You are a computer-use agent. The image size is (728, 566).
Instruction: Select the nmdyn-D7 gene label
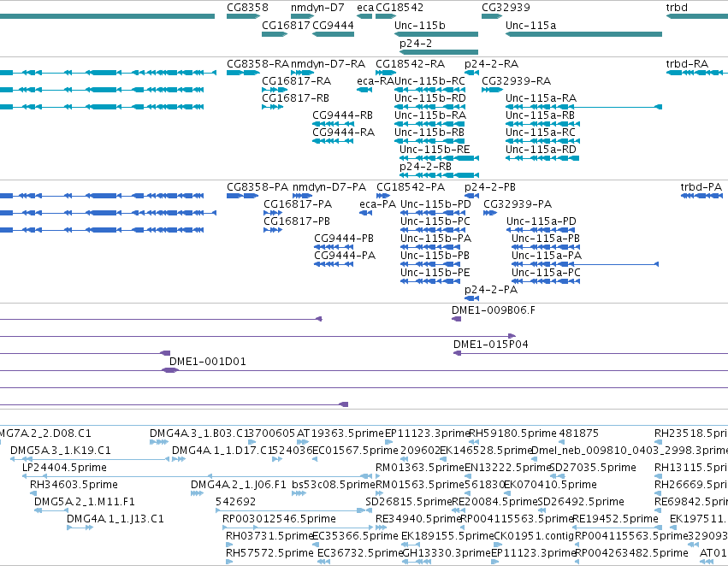[x=317, y=8]
